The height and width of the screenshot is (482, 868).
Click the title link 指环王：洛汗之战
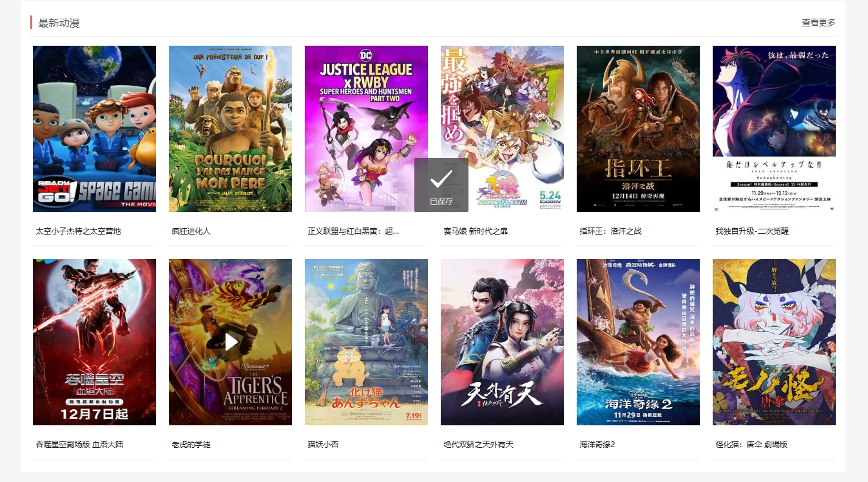pos(610,231)
